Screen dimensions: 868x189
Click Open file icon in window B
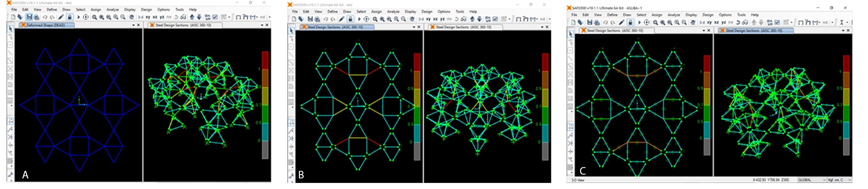coord(301,19)
